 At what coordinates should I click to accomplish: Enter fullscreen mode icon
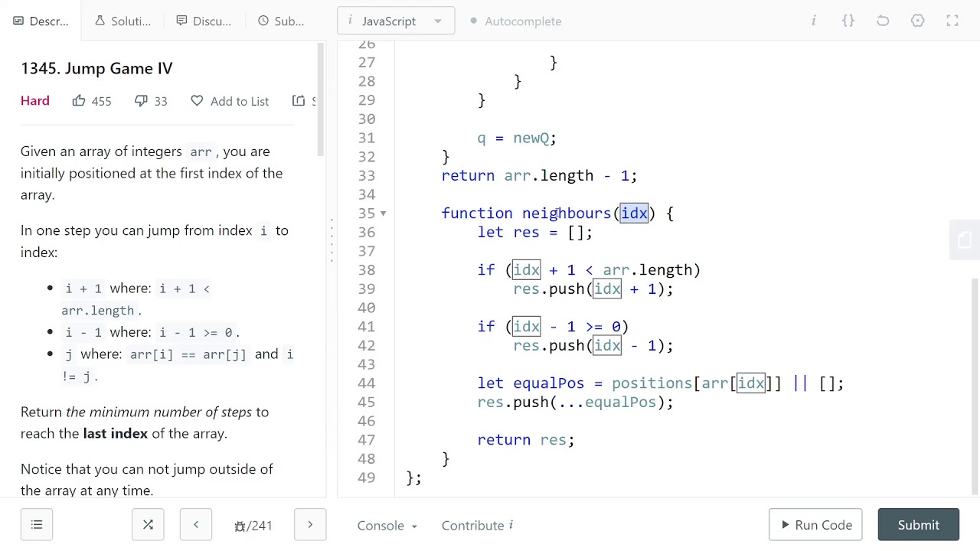(x=952, y=21)
